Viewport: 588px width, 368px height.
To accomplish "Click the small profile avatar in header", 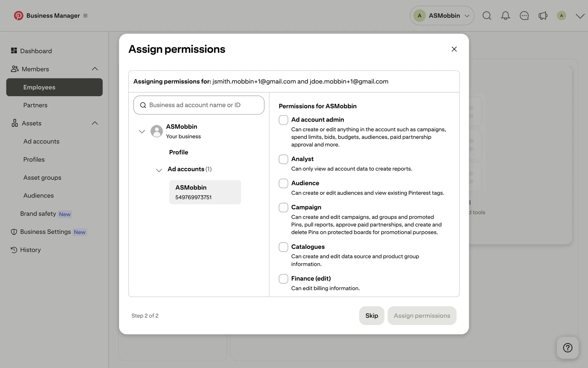I will (x=561, y=16).
